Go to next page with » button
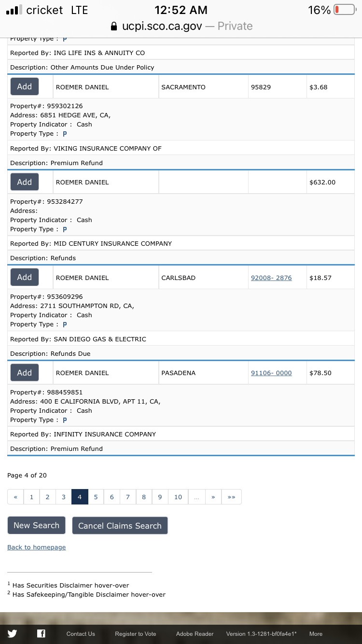This screenshot has height=644, width=362. point(213,497)
